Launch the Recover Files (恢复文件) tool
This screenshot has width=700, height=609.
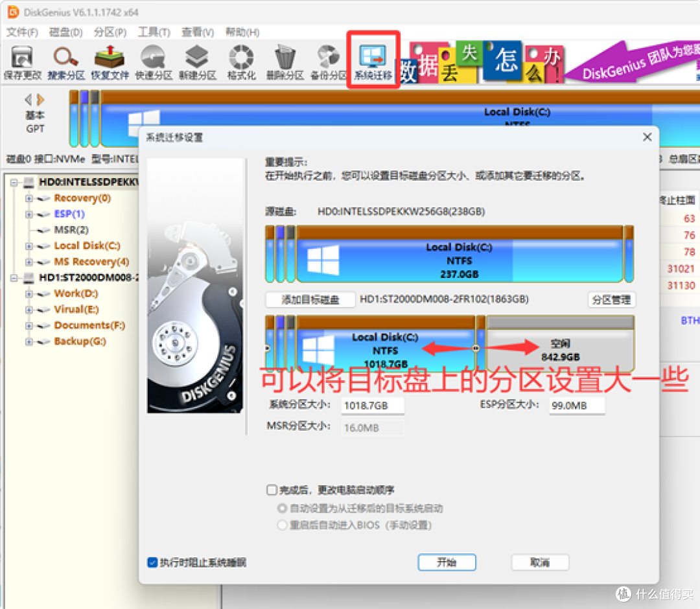point(110,62)
